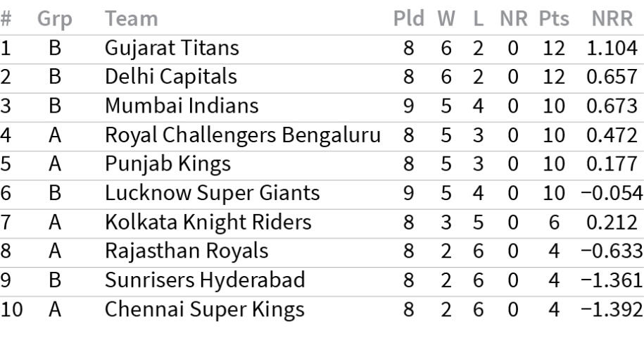Open the Lucknow Super Giants team name
This screenshot has height=343, width=644.
213,194
